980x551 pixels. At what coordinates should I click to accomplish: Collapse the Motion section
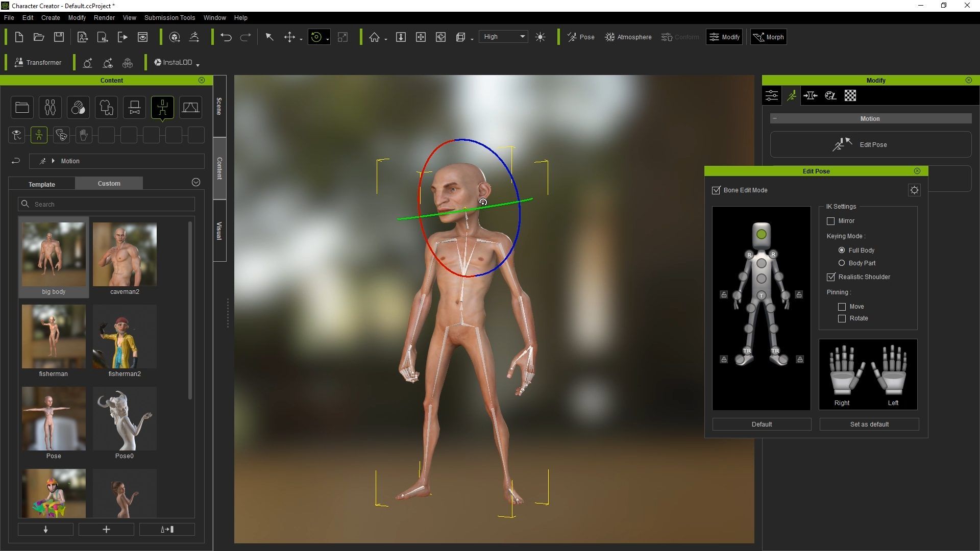pos(775,118)
